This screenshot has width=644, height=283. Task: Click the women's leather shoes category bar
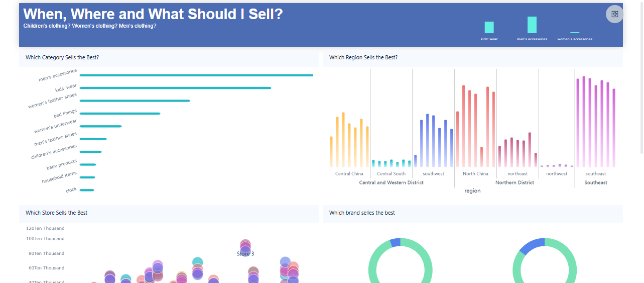pyautogui.click(x=135, y=101)
